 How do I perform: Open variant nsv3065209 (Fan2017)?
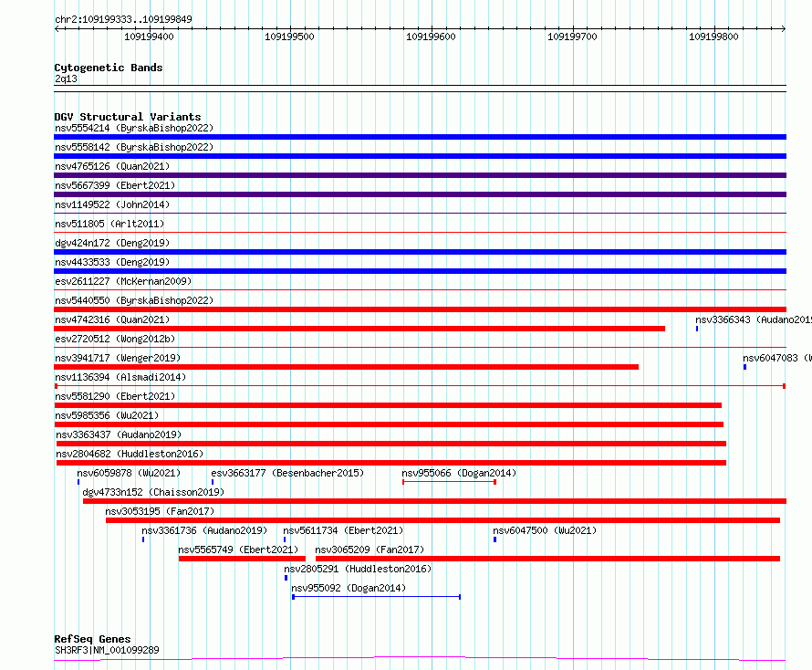[370, 550]
